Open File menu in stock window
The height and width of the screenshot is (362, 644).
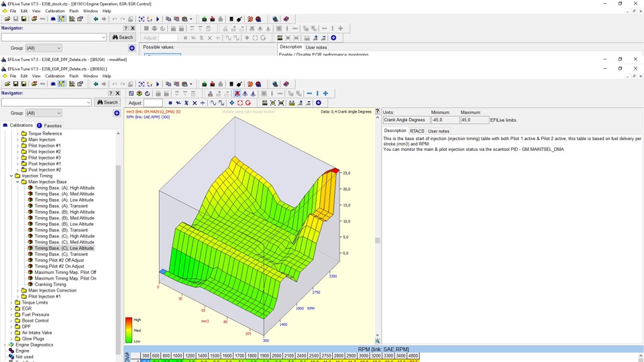coord(13,11)
